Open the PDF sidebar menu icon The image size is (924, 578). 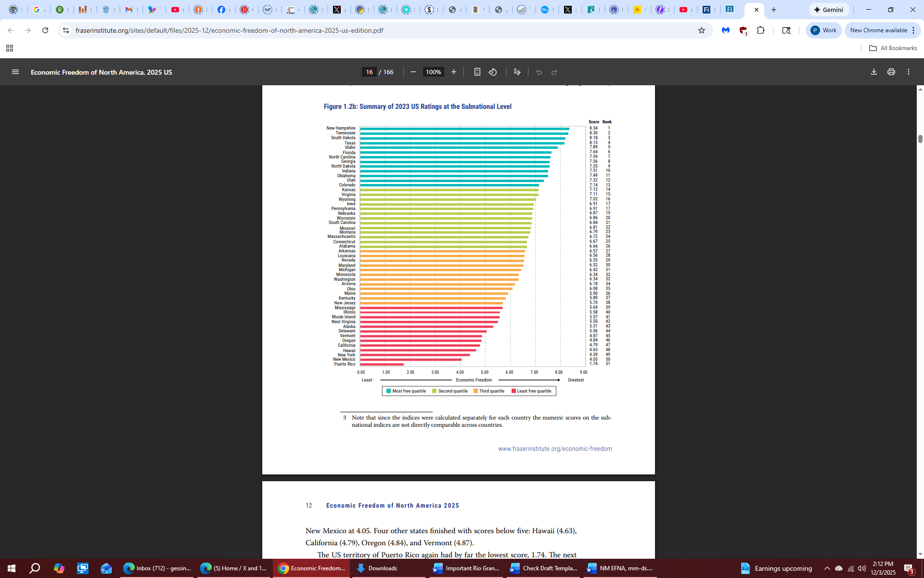[15, 72]
